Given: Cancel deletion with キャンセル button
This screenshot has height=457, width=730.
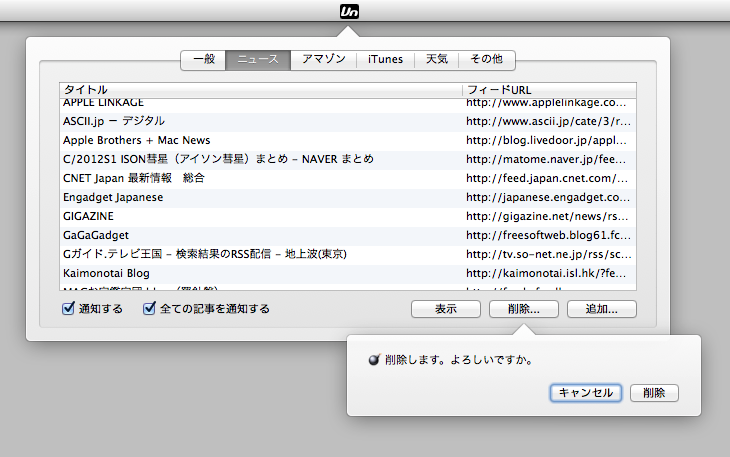Looking at the screenshot, I should coord(586,393).
